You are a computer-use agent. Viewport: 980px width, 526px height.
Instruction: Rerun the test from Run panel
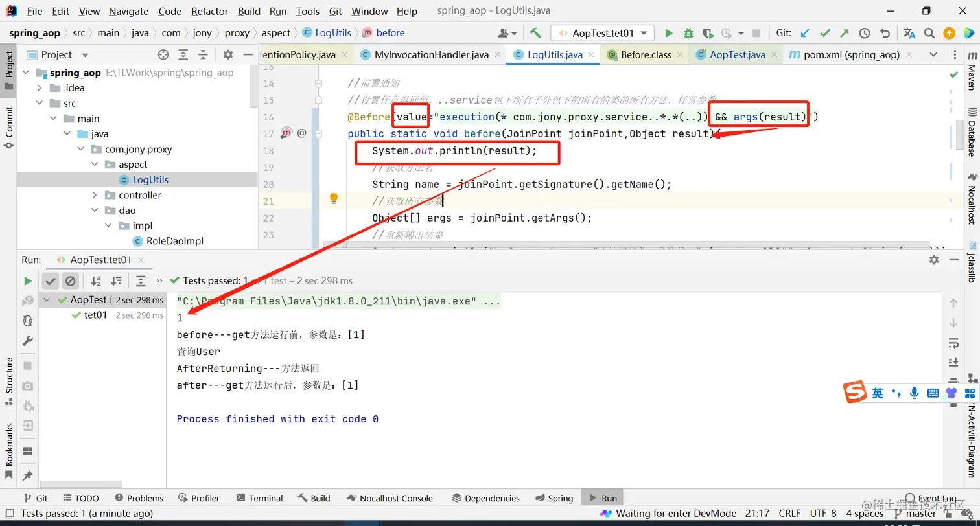(x=28, y=281)
